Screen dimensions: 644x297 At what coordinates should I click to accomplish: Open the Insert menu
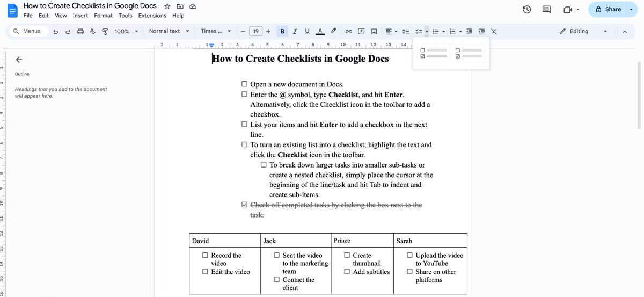80,16
